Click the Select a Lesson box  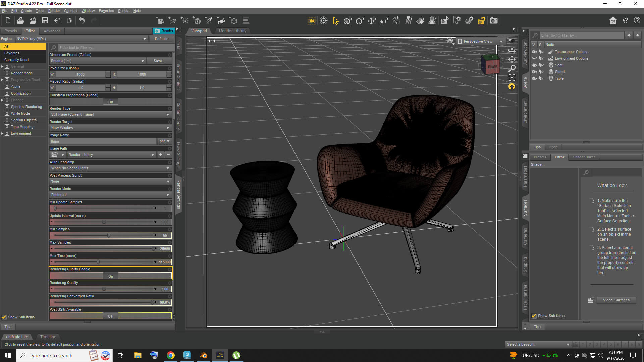tap(538, 344)
